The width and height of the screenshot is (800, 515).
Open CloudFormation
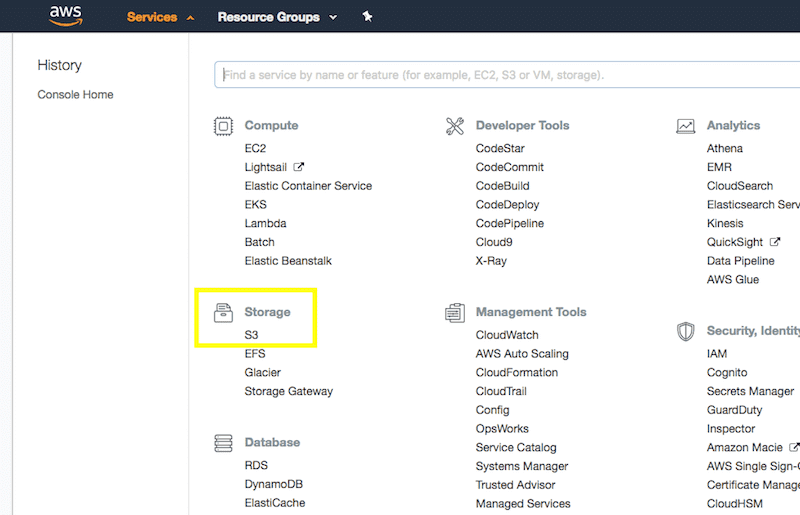pos(516,373)
